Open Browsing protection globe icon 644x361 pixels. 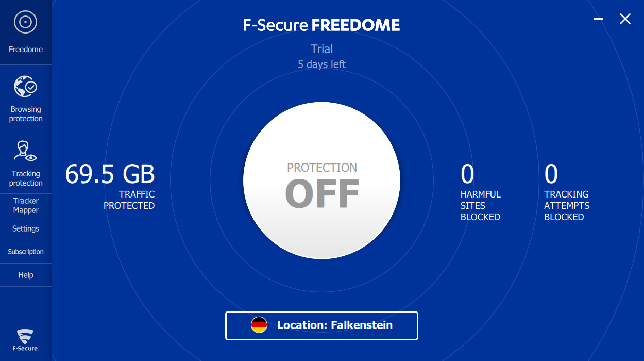[x=25, y=87]
